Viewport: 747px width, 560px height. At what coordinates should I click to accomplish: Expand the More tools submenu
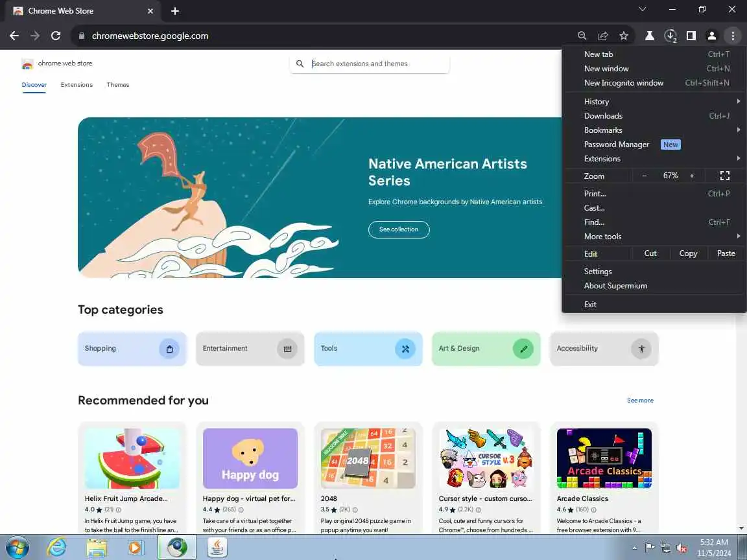point(654,236)
